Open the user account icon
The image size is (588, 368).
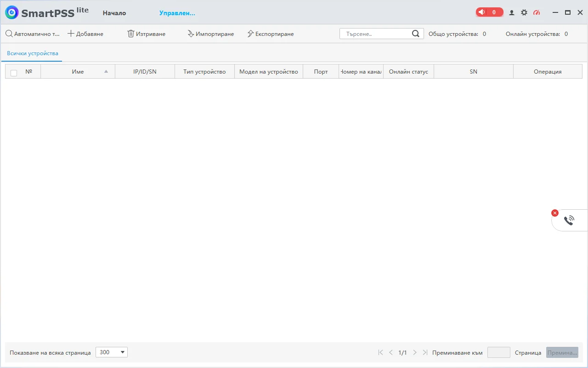(x=512, y=13)
